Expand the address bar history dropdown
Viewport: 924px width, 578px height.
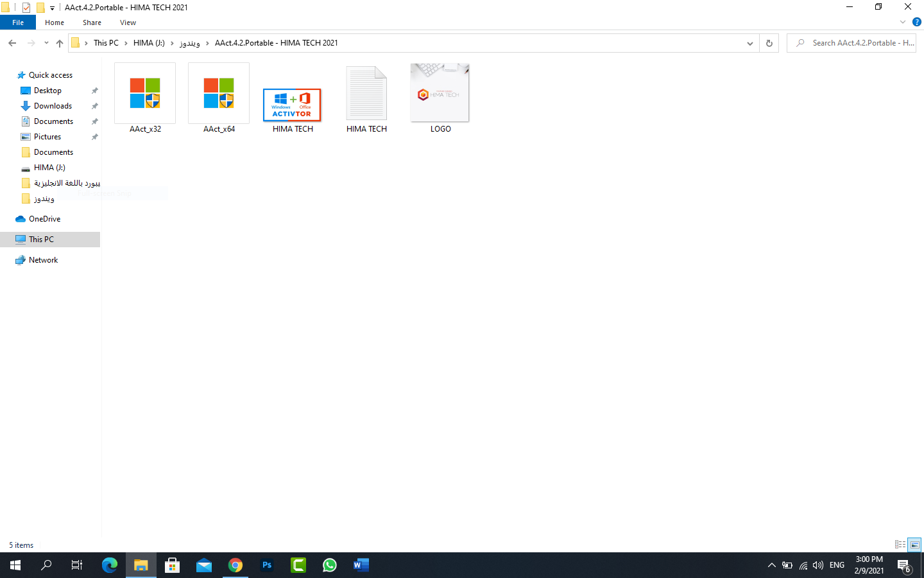(750, 43)
